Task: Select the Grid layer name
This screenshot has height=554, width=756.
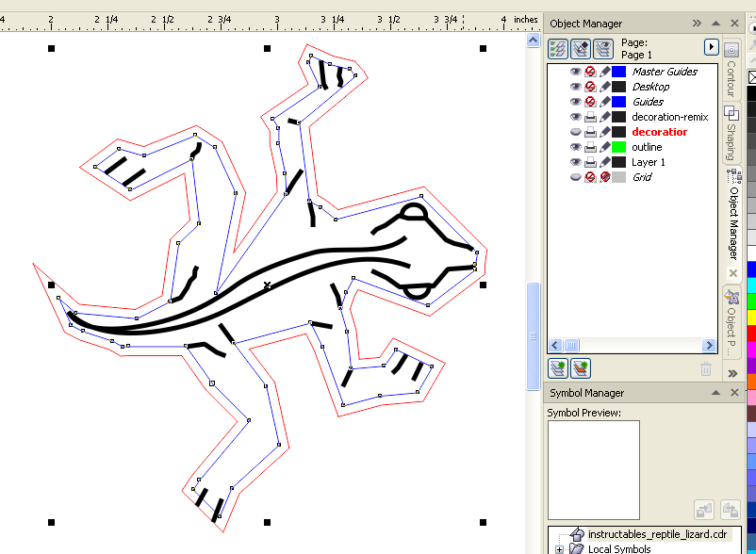Action: [x=642, y=177]
